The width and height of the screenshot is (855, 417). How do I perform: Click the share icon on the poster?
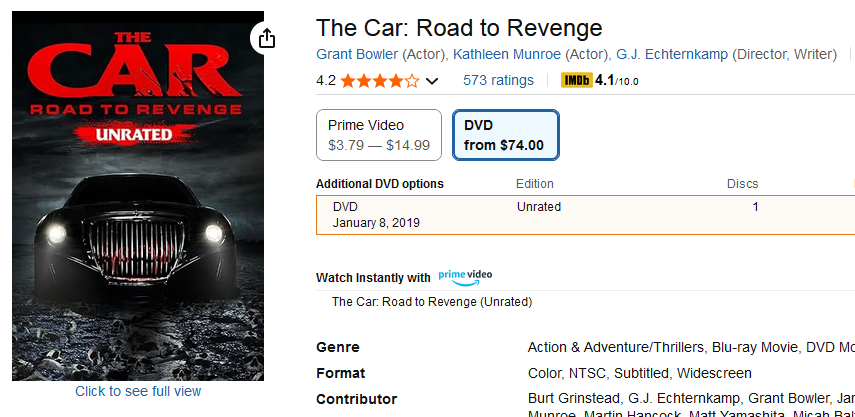coord(266,38)
